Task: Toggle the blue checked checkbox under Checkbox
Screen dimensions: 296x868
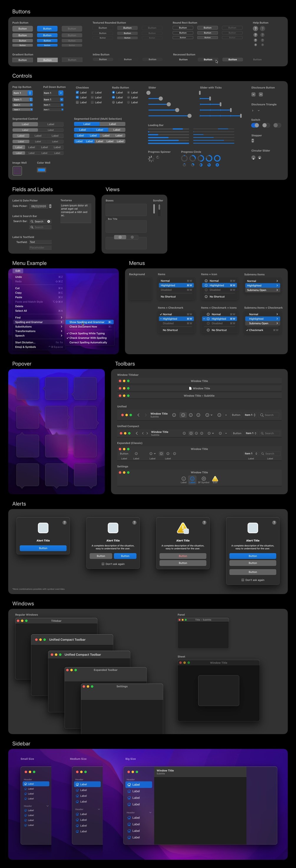Action: point(77,92)
